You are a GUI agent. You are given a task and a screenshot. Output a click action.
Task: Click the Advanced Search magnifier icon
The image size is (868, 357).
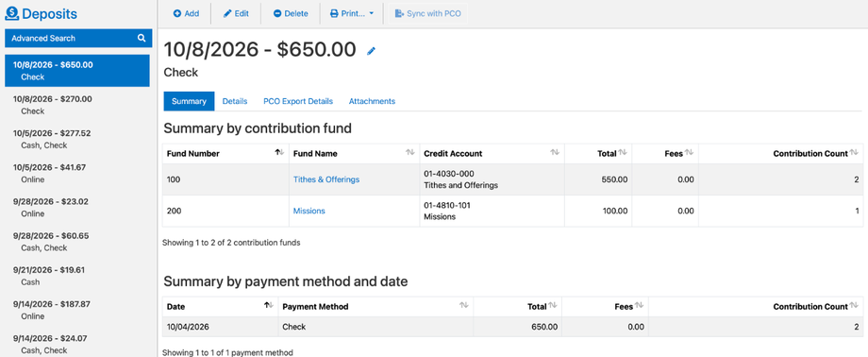142,38
